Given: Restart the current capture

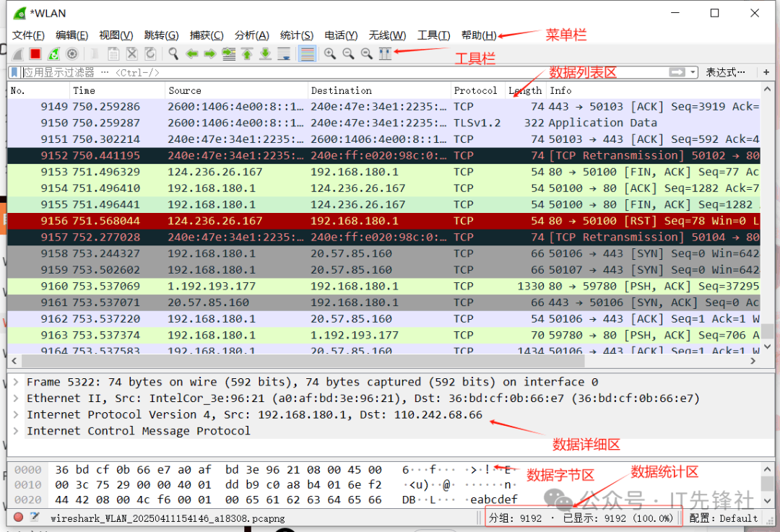Looking at the screenshot, I should click(53, 54).
